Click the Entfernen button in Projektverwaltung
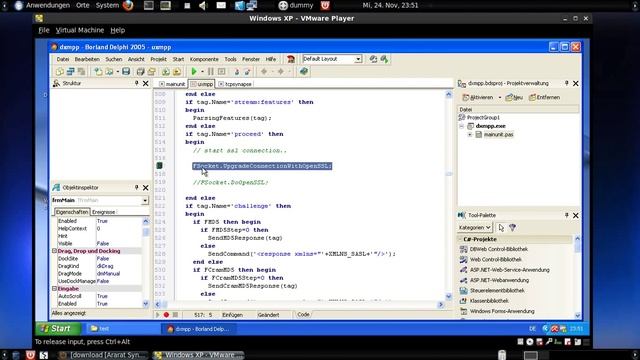The image size is (640, 360). pos(544,98)
